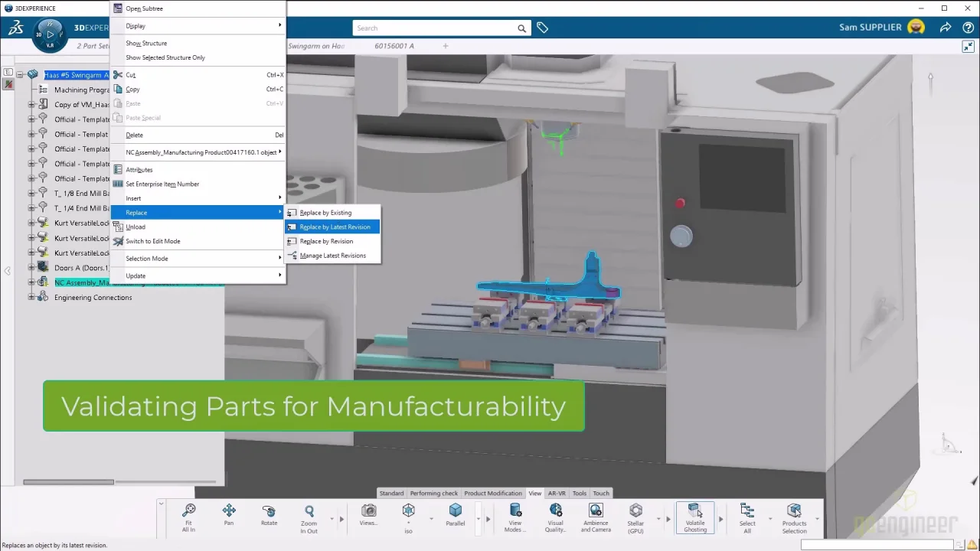This screenshot has width=980, height=551.
Task: Switch to the Product Modification tab
Action: [493, 494]
